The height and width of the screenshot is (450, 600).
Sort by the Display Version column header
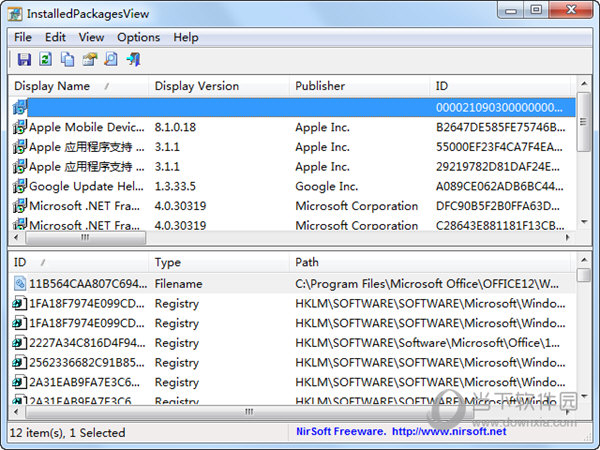pos(218,86)
